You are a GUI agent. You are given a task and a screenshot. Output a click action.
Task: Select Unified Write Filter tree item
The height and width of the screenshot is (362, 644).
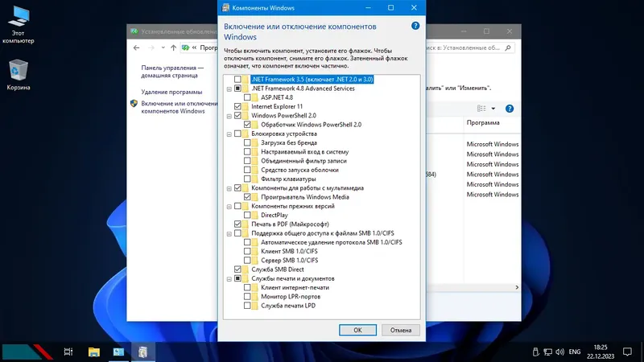pos(303,160)
